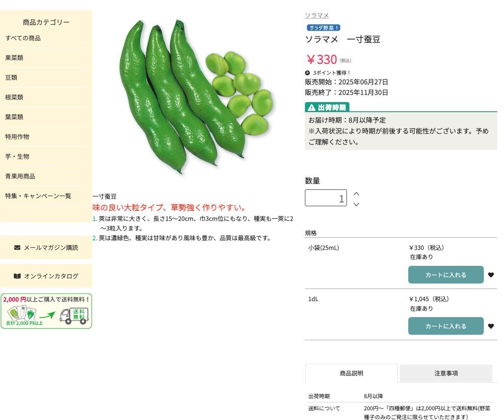
Task: Click inside the 数量 input field
Action: point(326,198)
